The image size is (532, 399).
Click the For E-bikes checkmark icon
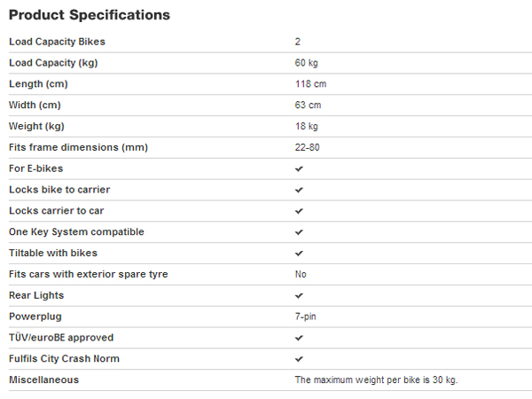[299, 168]
